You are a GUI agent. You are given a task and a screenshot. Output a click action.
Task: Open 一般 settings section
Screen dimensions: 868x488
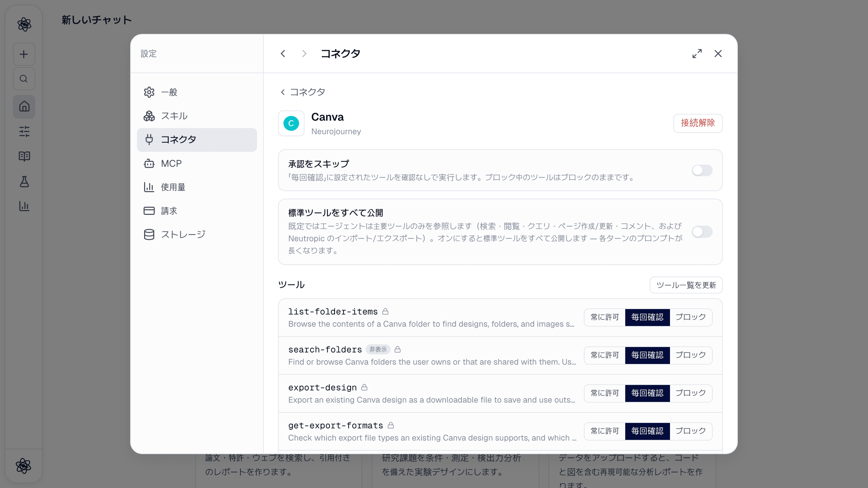point(197,92)
